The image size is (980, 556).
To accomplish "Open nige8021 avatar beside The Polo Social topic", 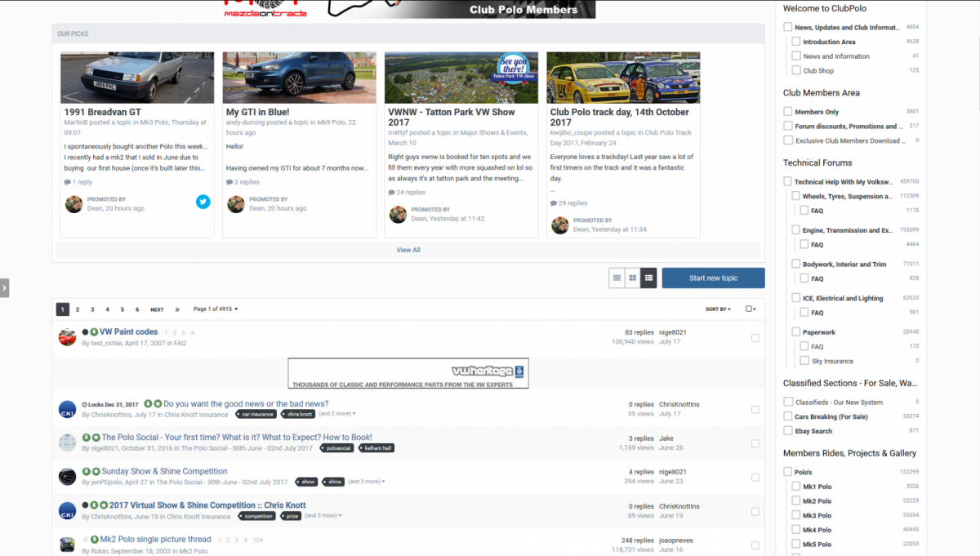I will tap(67, 443).
